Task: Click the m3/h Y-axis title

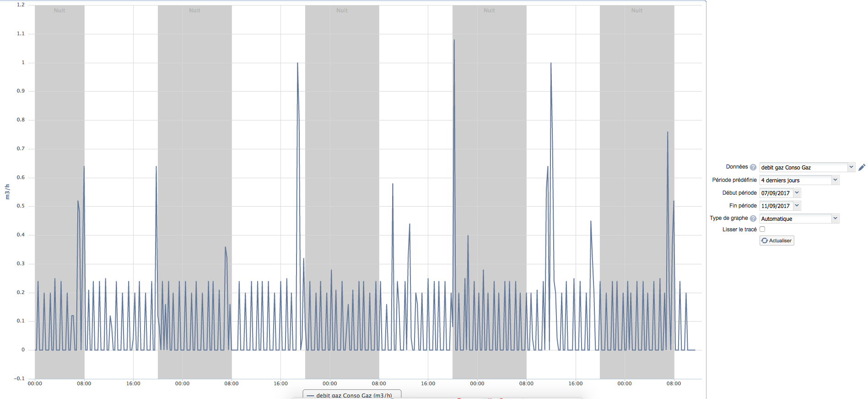Action: click(7, 192)
